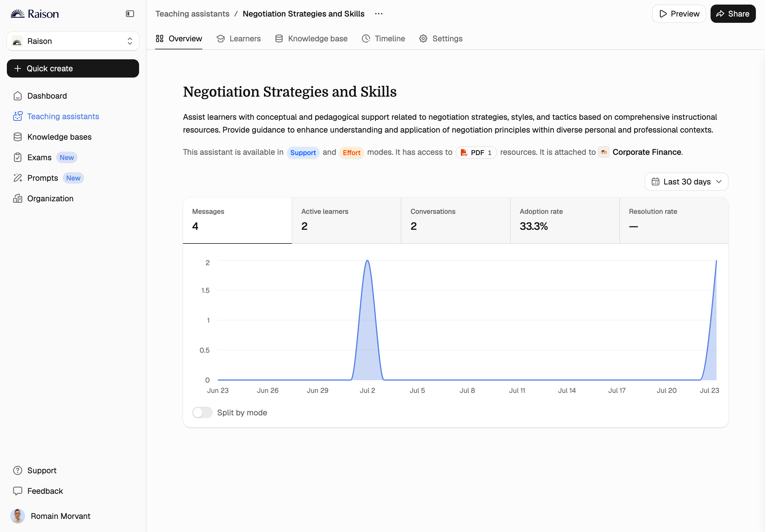Image resolution: width=765 pixels, height=532 pixels.
Task: Switch to the Learners tab
Action: tap(239, 39)
